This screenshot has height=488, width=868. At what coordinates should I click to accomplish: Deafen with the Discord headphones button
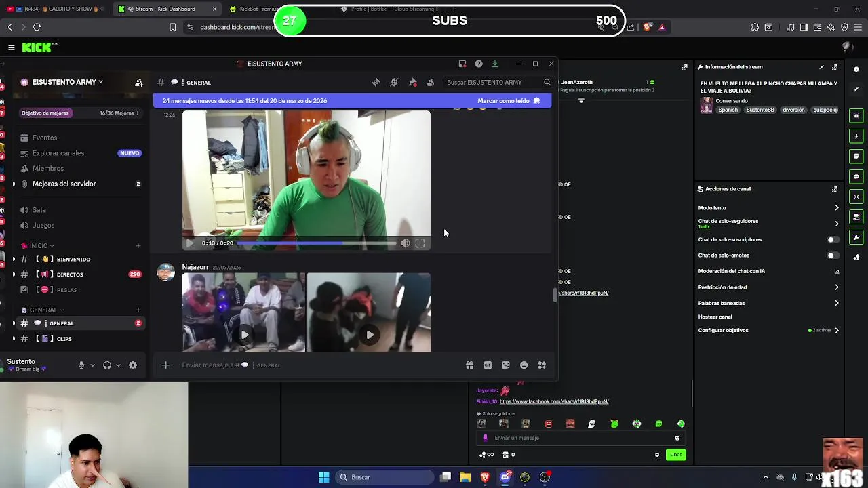coord(106,365)
